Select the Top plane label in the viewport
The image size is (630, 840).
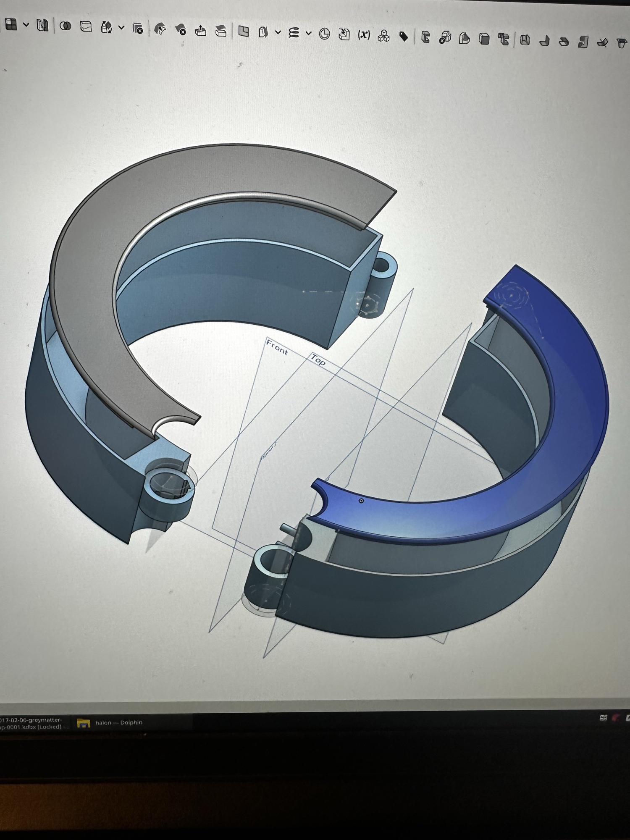(x=318, y=360)
